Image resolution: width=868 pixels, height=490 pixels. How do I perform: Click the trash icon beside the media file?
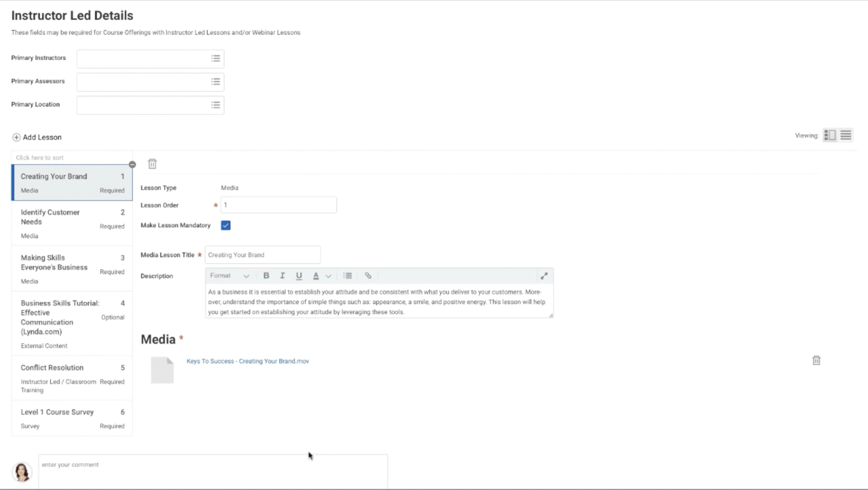tap(816, 360)
